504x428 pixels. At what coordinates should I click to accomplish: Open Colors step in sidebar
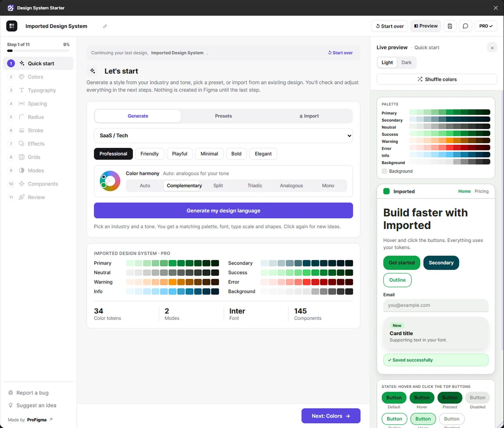(x=38, y=77)
